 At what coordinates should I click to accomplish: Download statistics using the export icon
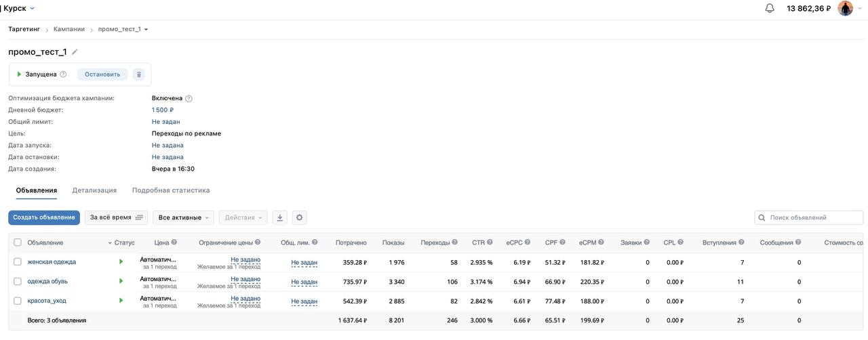point(279,217)
